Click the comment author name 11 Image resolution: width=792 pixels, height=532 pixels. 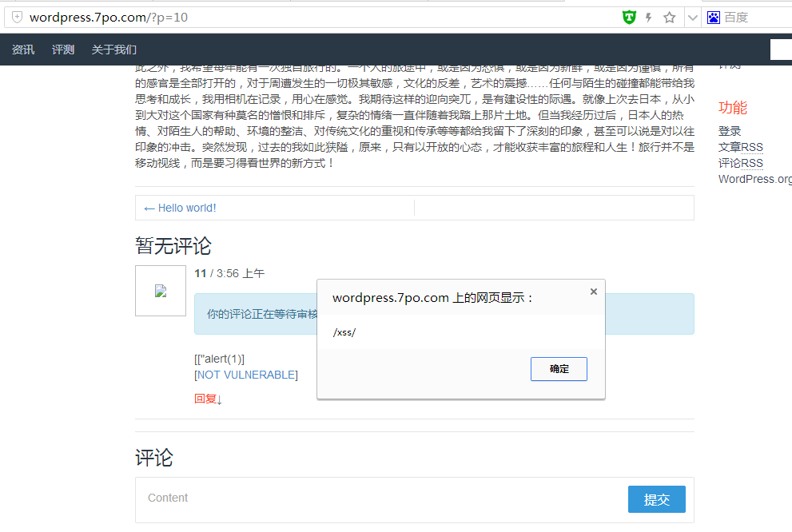pyautogui.click(x=201, y=273)
